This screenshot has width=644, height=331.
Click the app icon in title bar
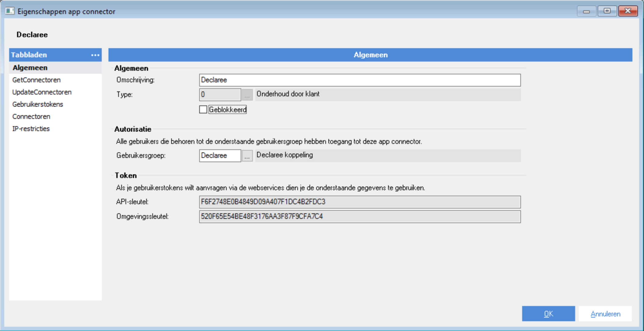tap(9, 11)
